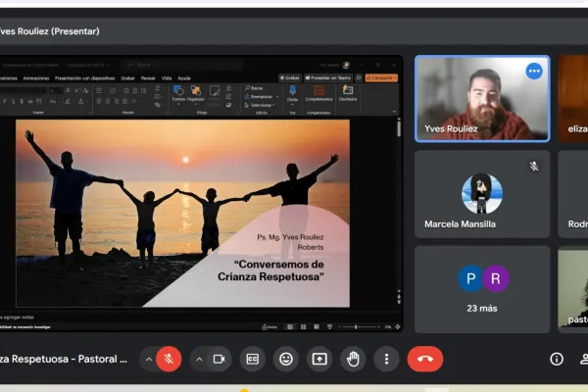
Task: Click the PowerPoint zoom slider
Action: (359, 327)
